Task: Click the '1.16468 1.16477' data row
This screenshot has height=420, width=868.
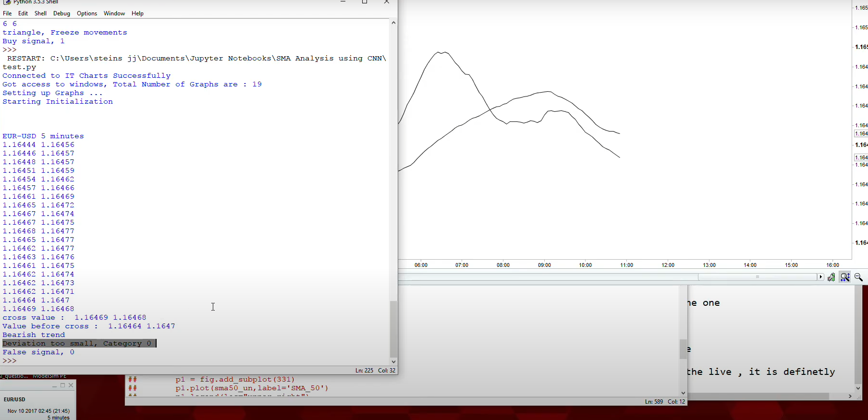Action: tap(38, 231)
